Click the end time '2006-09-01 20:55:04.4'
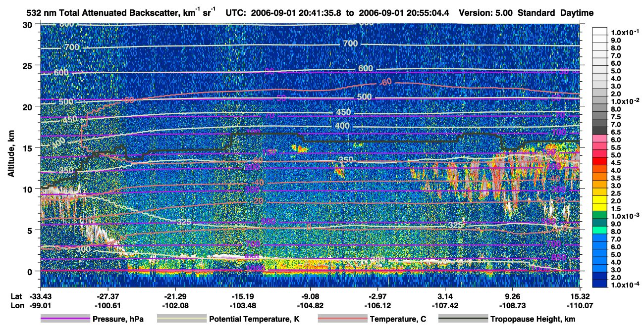The image size is (644, 330). (403, 13)
